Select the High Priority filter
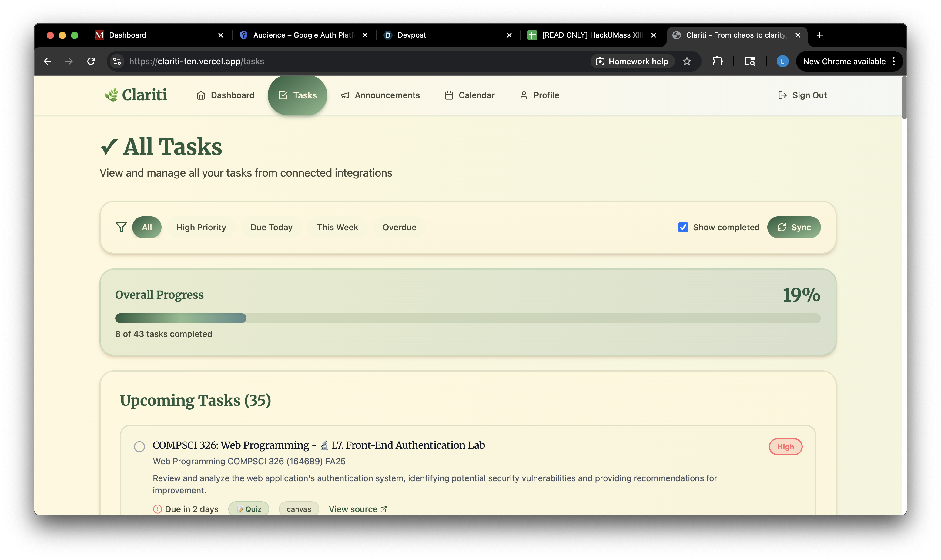 [x=201, y=227]
